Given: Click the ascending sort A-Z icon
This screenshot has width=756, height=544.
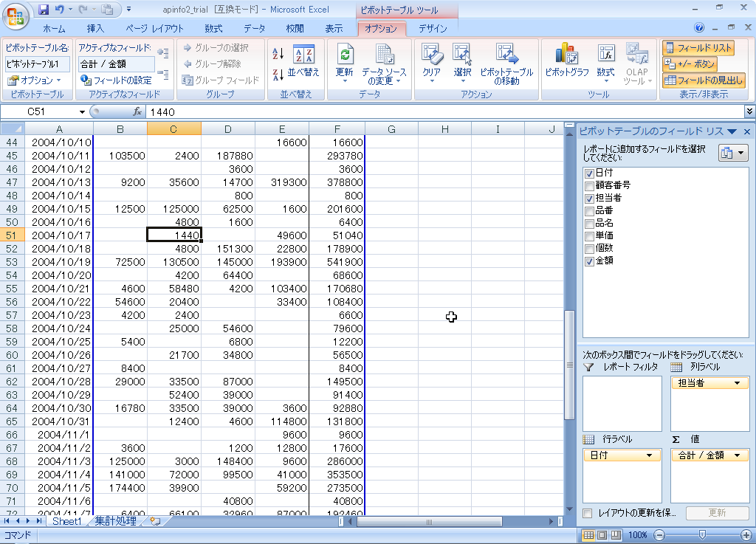Looking at the screenshot, I should coord(278,53).
